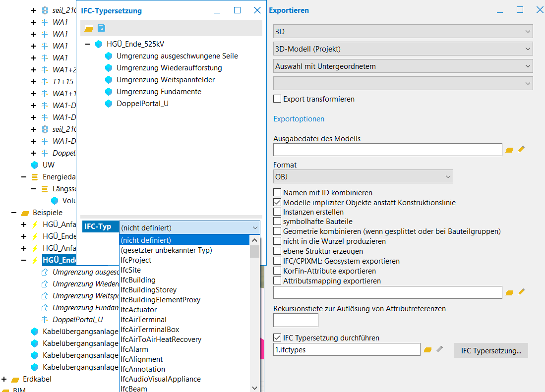Open the Exportoptionen link
Viewport: 545px width, 392px height.
coord(299,119)
